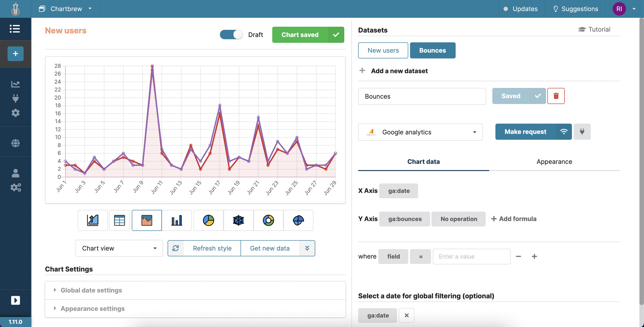The height and width of the screenshot is (327, 644).
Task: Click Add a new dataset
Action: coord(399,71)
